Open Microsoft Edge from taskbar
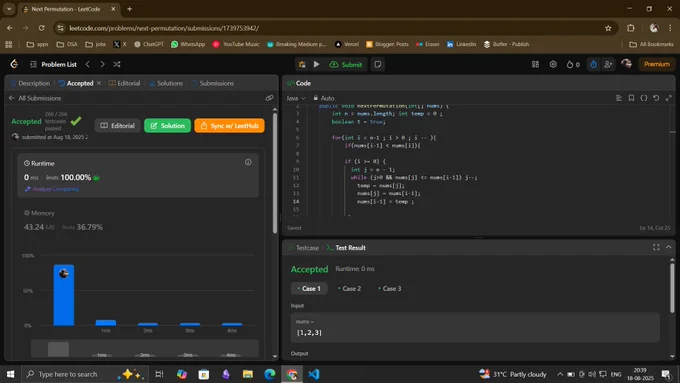The image size is (680, 383). click(x=270, y=374)
